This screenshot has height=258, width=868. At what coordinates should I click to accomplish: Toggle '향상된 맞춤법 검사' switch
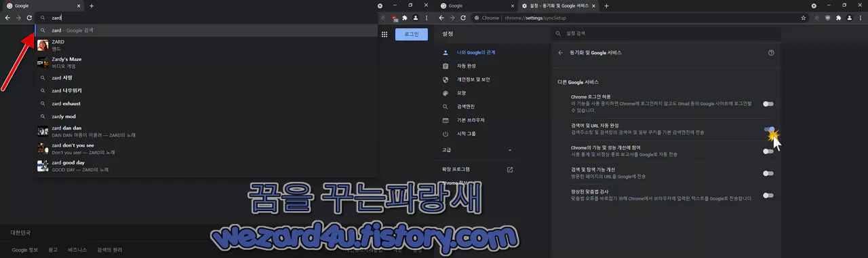(768, 196)
